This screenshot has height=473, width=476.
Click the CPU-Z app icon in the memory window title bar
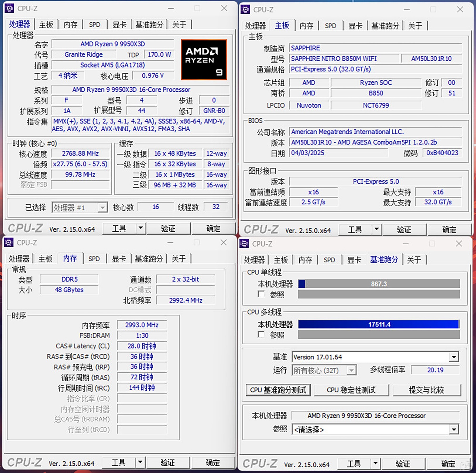point(9,243)
